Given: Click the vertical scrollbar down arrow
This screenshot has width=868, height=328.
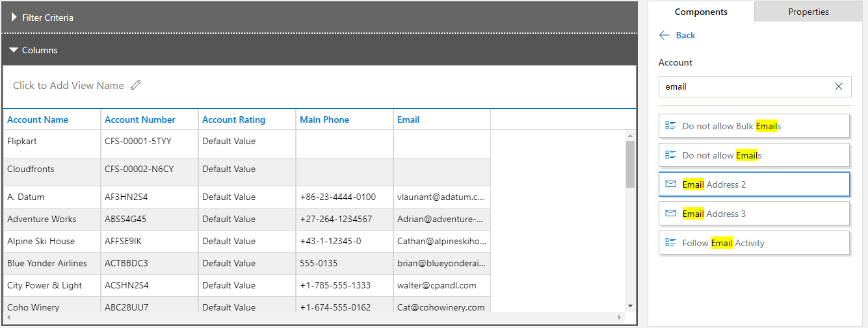Looking at the screenshot, I should click(630, 305).
